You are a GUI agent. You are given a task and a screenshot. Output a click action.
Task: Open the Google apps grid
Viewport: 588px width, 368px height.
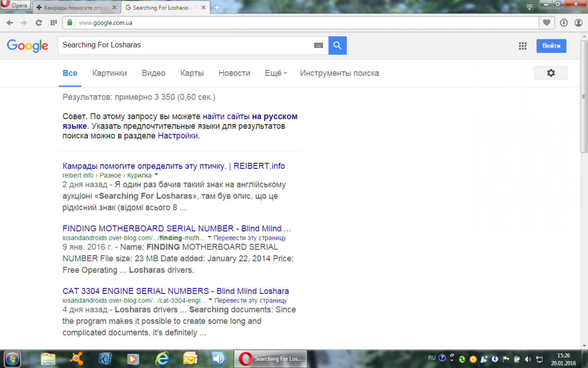(523, 46)
